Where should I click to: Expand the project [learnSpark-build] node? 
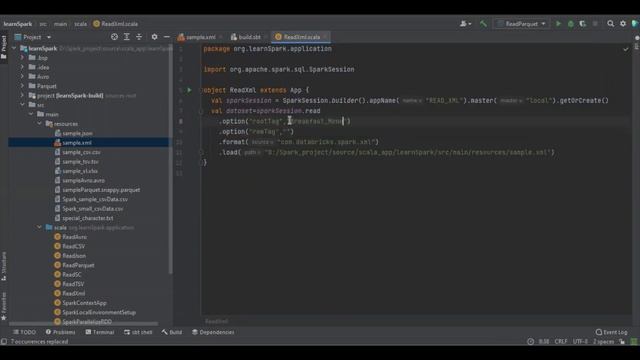22,96
